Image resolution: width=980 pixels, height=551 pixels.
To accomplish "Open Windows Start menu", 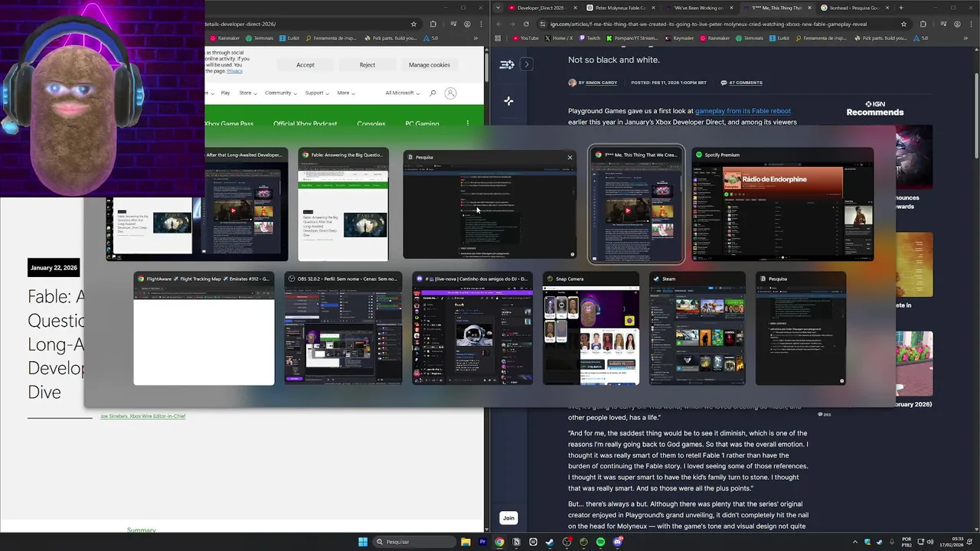I will click(x=363, y=542).
